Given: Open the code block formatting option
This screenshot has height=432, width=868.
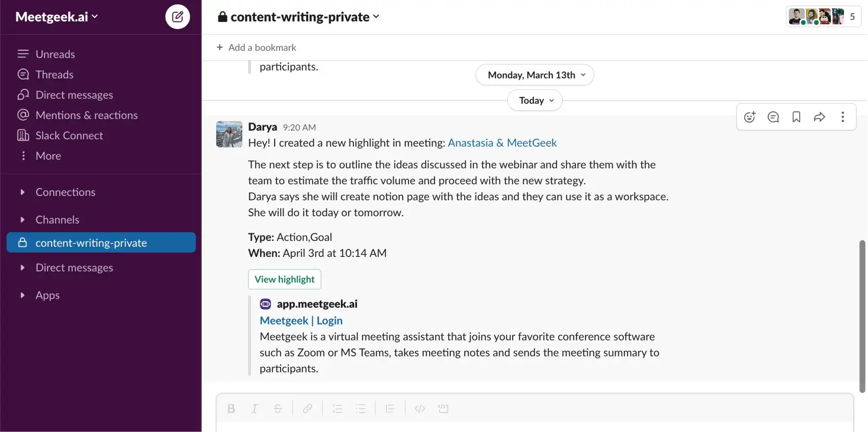Looking at the screenshot, I should pyautogui.click(x=420, y=408).
